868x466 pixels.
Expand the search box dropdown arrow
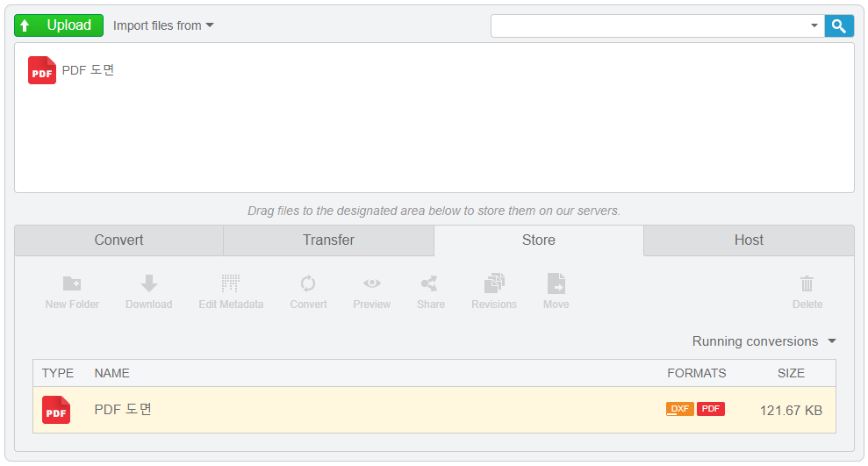tap(814, 26)
